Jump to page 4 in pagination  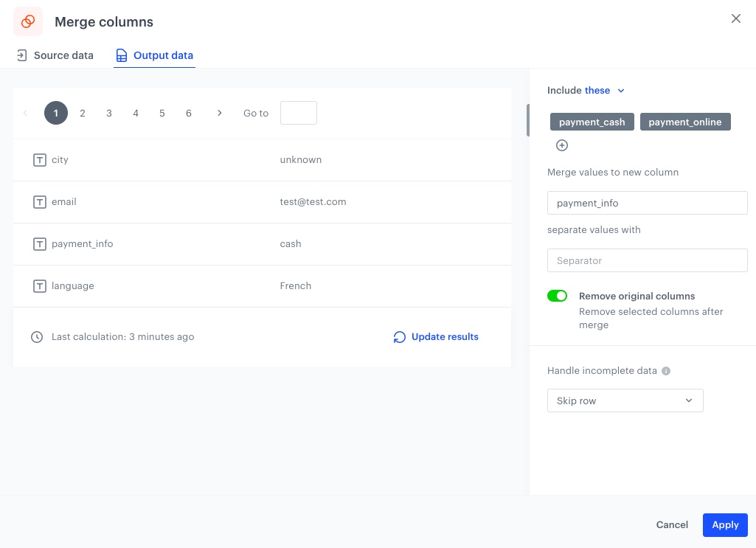[136, 113]
